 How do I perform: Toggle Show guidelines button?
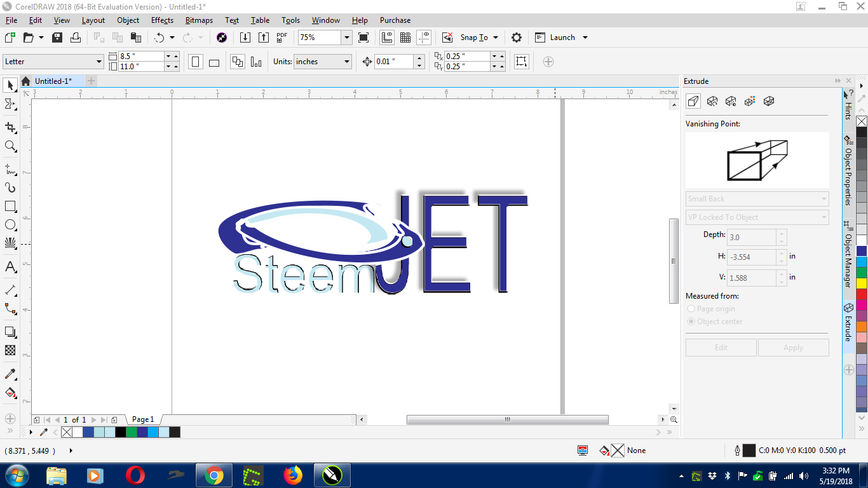click(x=424, y=37)
